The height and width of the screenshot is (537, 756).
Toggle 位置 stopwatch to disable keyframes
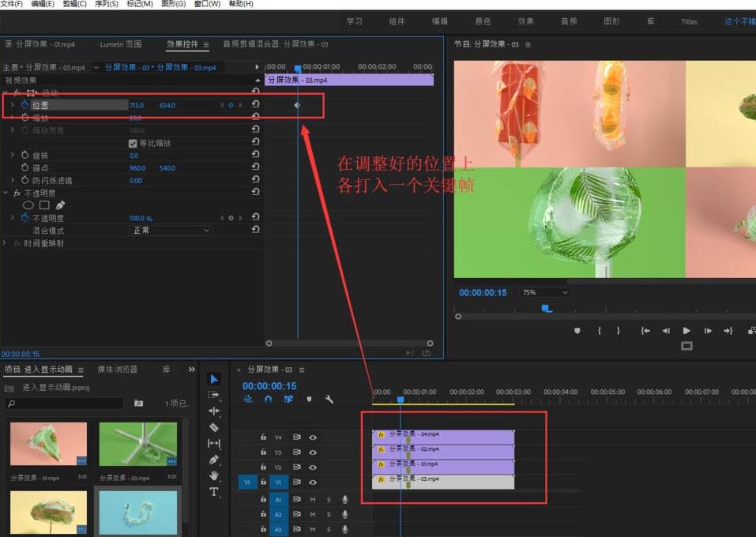point(24,106)
